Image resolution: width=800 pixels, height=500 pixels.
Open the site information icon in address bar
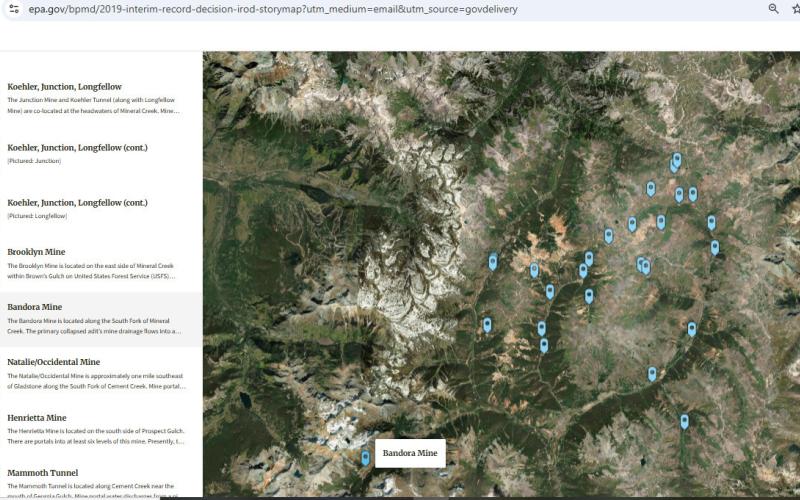click(14, 9)
